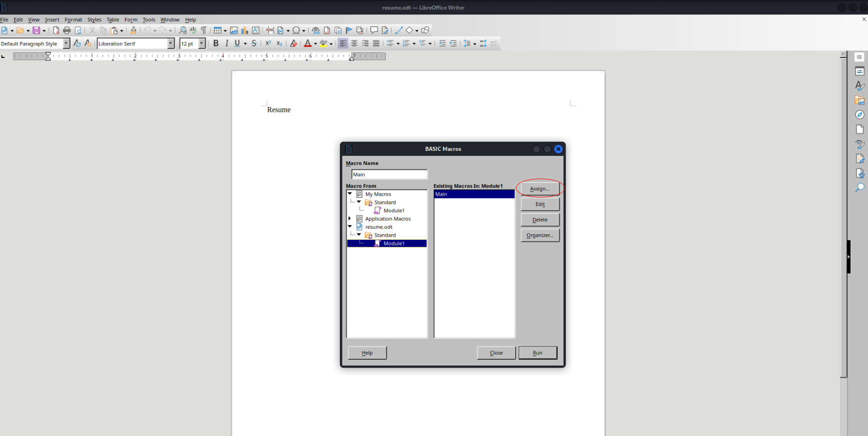Image resolution: width=868 pixels, height=436 pixels.
Task: Open the Line Spacing dropdown arrow
Action: [x=474, y=44]
